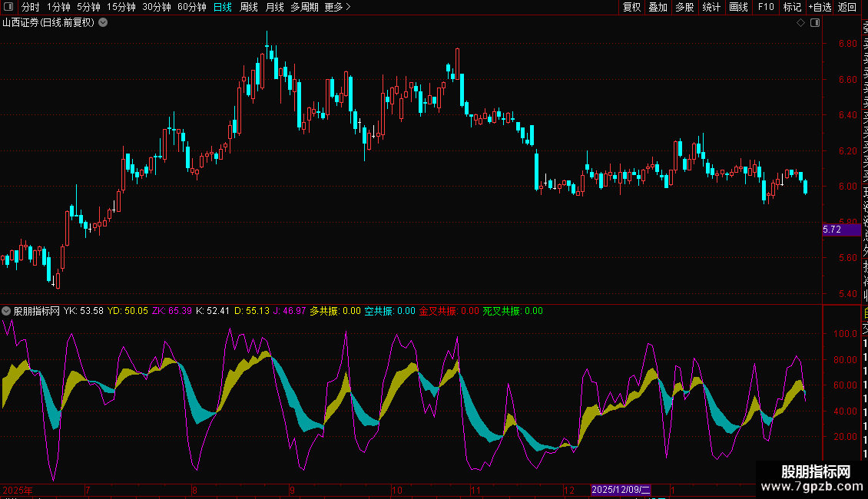868x499 pixels.
Task: Click the diamond marker icon
Action: tap(801, 23)
